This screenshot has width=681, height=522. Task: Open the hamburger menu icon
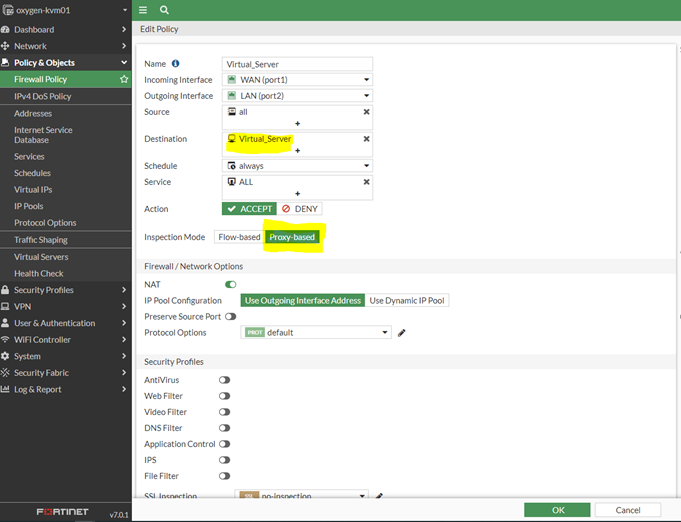click(143, 10)
